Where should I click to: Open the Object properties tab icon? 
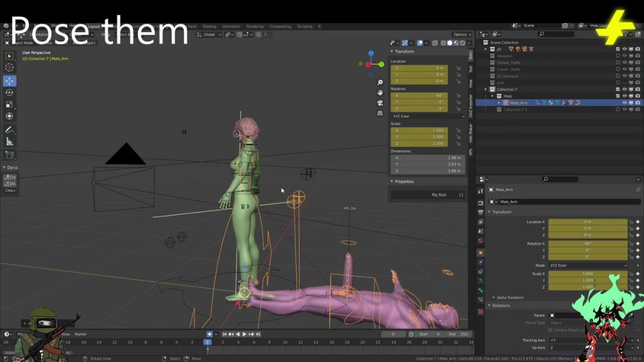click(x=480, y=252)
